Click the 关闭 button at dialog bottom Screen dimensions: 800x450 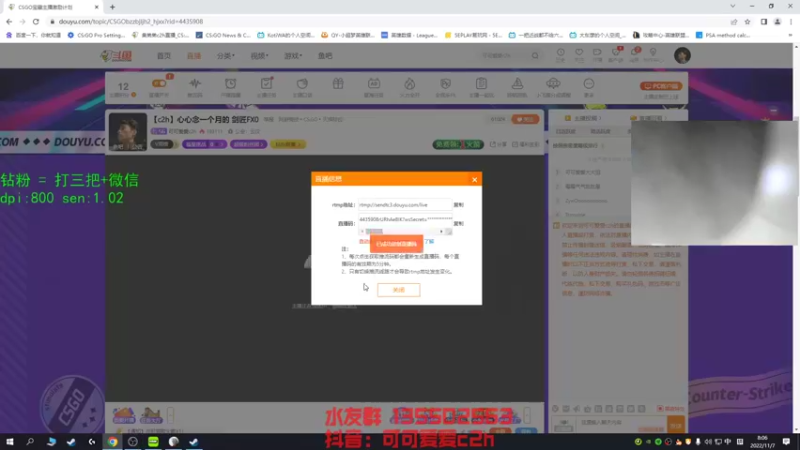pos(398,290)
